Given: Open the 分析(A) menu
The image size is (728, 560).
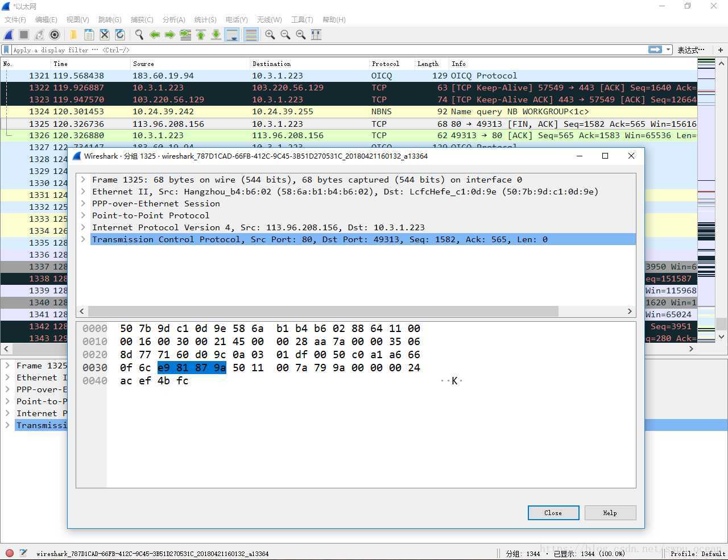Looking at the screenshot, I should pyautogui.click(x=174, y=20).
